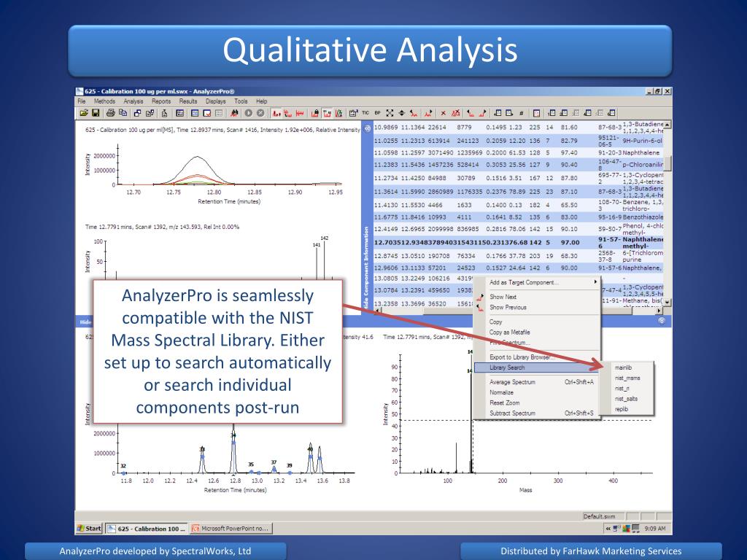The width and height of the screenshot is (747, 560).
Task: Select the bold Naphthalene methyl- row
Action: [519, 242]
